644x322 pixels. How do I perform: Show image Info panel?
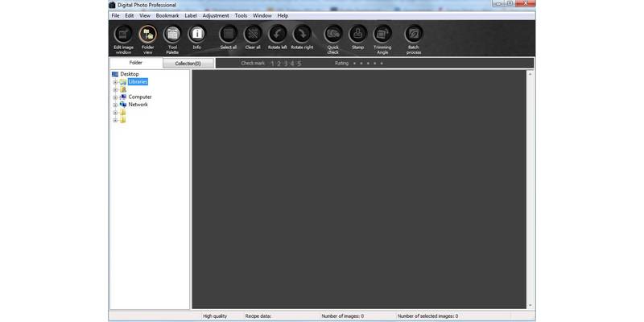(x=196, y=35)
